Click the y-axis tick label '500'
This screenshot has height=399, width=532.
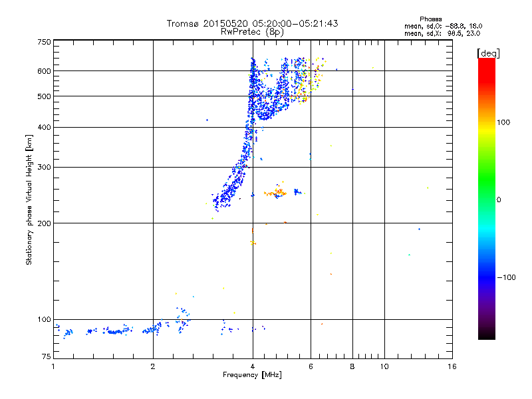tap(44, 96)
